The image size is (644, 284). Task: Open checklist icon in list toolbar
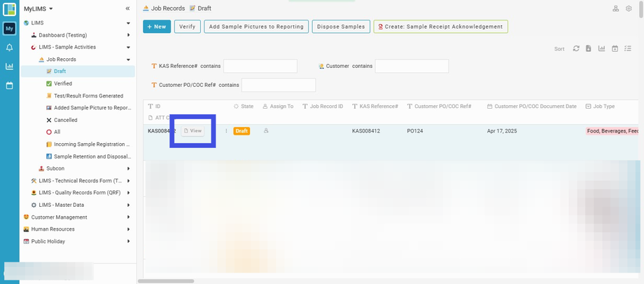(628, 48)
